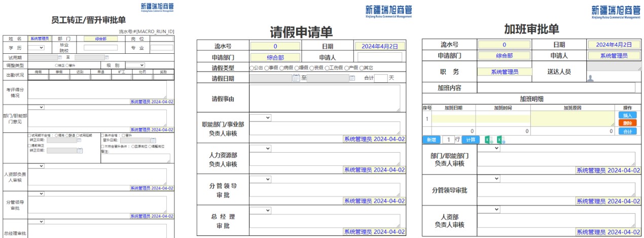Image resolution: width=644 pixels, height=238 pixels.
Task: Open probation end date calendar icon
Action: click(x=107, y=57)
